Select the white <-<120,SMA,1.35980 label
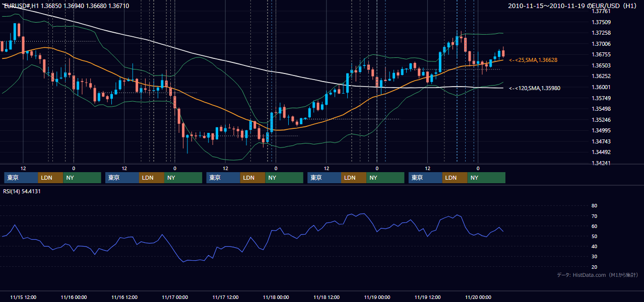644x302 pixels. (535, 88)
